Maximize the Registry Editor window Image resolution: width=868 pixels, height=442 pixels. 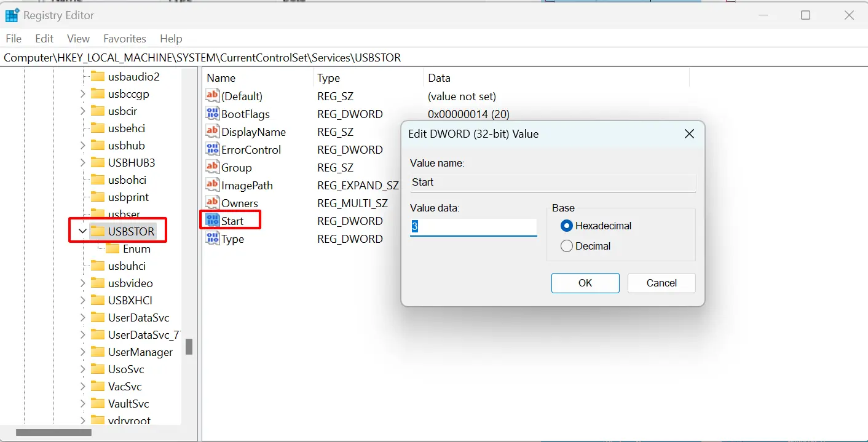[x=805, y=15]
